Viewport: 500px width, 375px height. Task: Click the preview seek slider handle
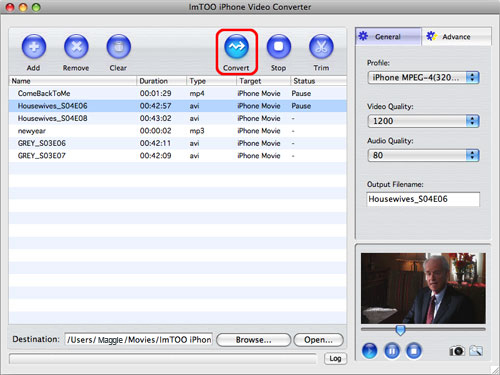coord(400,330)
